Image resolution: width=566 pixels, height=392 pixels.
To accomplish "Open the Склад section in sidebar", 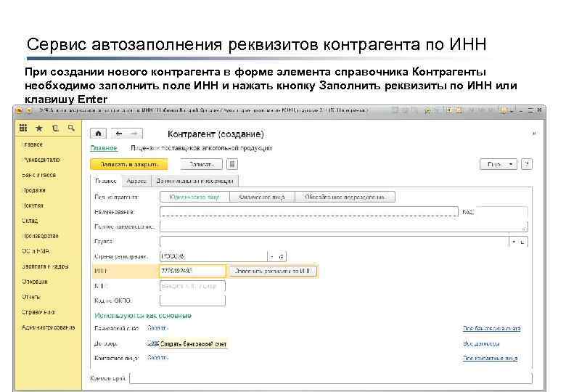I will pos(30,221).
